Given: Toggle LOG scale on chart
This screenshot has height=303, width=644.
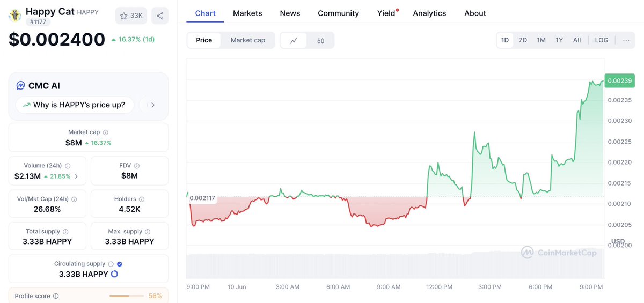Looking at the screenshot, I should pos(602,40).
